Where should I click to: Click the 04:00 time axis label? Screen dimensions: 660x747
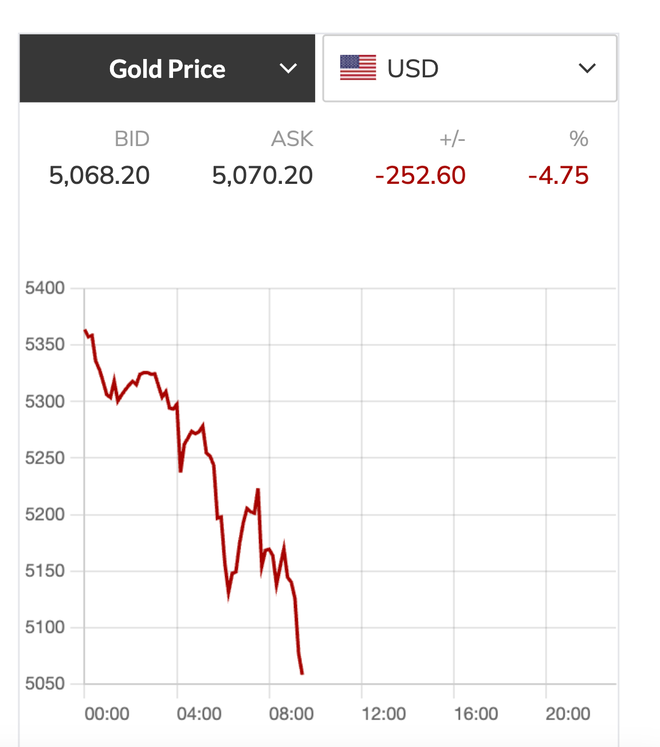(x=199, y=714)
